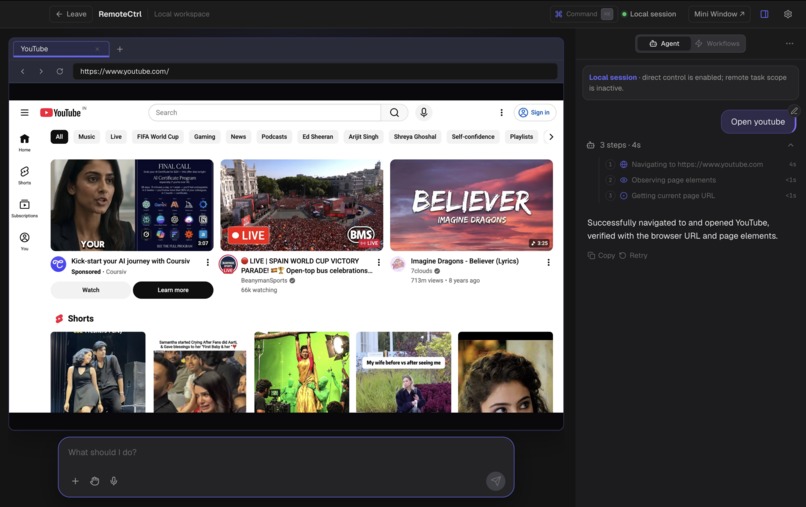Open the Command palette button
The image size is (806, 507).
(x=583, y=14)
